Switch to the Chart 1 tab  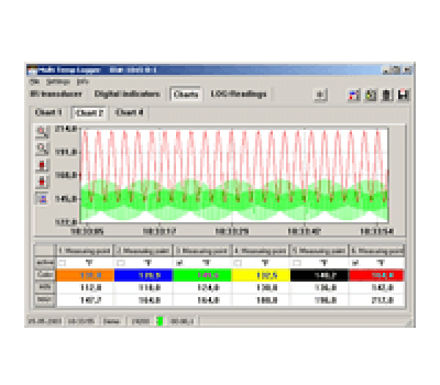[49, 112]
